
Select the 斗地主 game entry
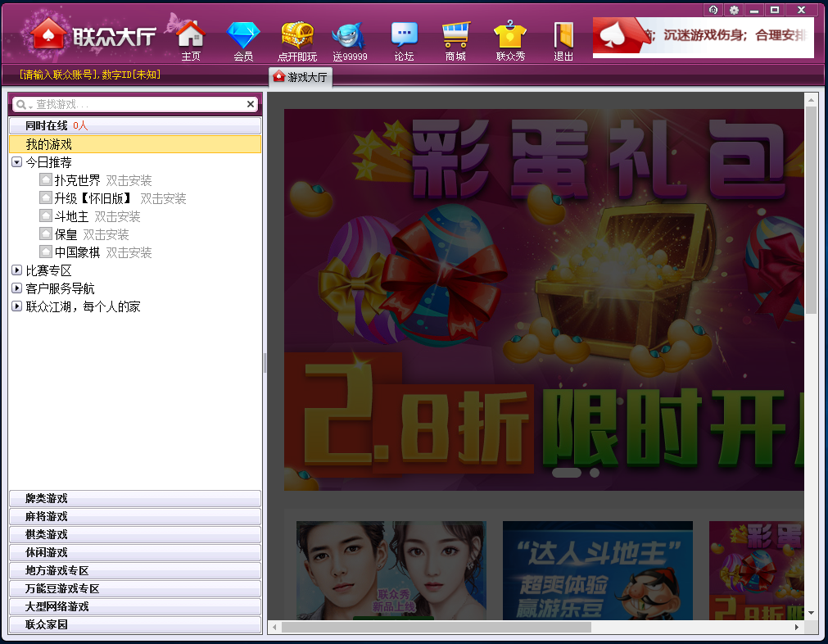click(71, 216)
